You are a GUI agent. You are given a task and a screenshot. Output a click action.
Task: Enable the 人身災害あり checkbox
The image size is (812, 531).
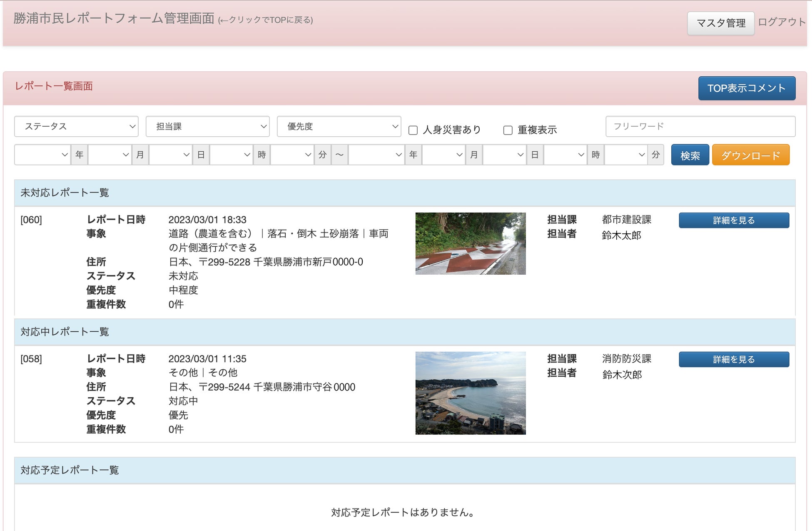pyautogui.click(x=413, y=130)
